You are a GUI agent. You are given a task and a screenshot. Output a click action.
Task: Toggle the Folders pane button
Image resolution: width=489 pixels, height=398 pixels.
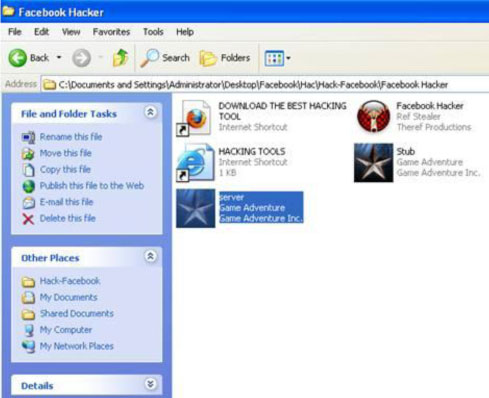[225, 58]
